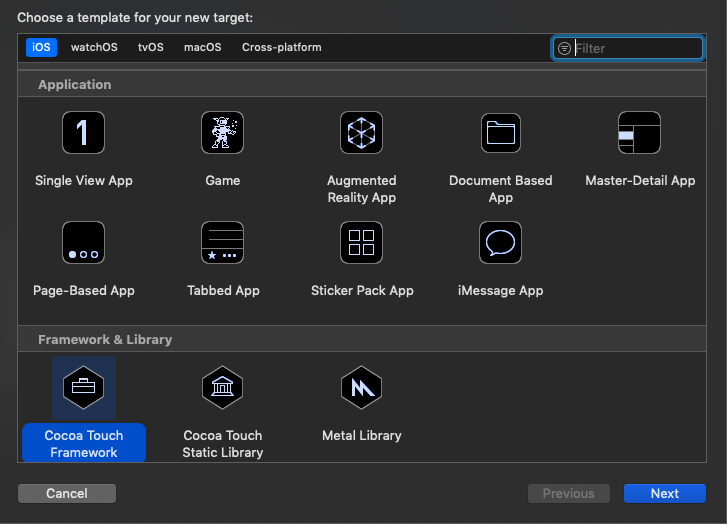Image resolution: width=727 pixels, height=524 pixels.
Task: Click the Next button
Action: click(665, 493)
